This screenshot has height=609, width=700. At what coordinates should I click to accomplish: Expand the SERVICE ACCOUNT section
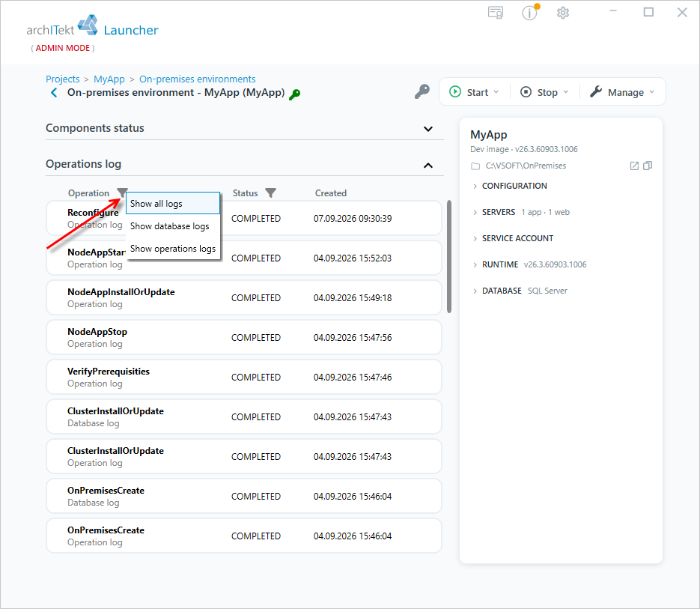[x=513, y=239]
